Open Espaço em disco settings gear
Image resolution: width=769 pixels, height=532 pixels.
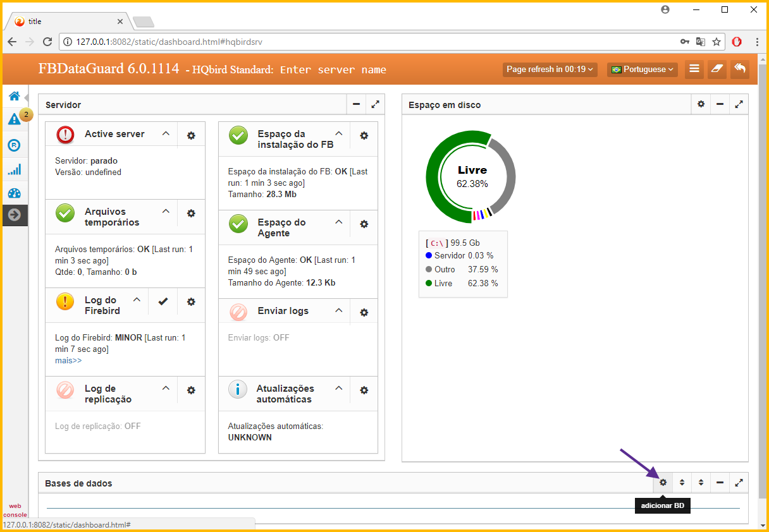(x=701, y=104)
